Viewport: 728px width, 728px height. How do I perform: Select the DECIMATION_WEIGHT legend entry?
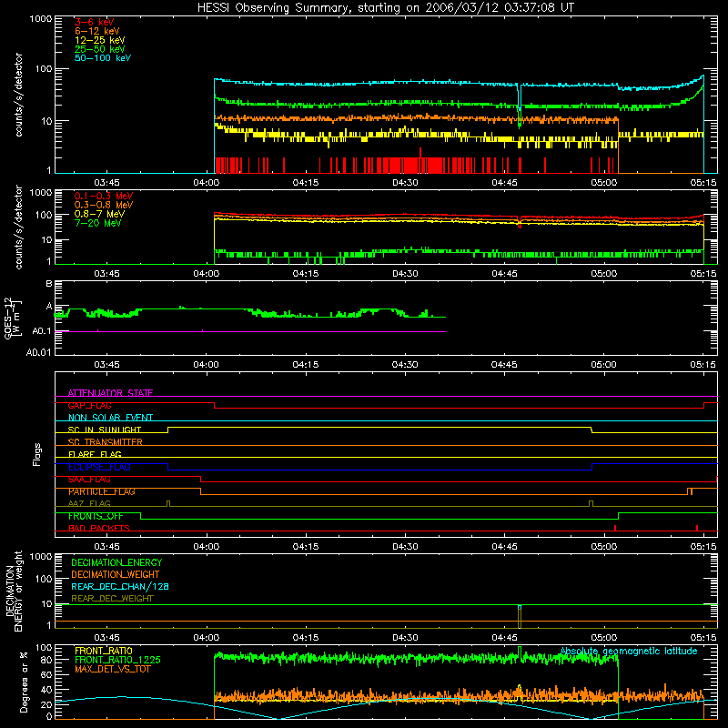[116, 575]
